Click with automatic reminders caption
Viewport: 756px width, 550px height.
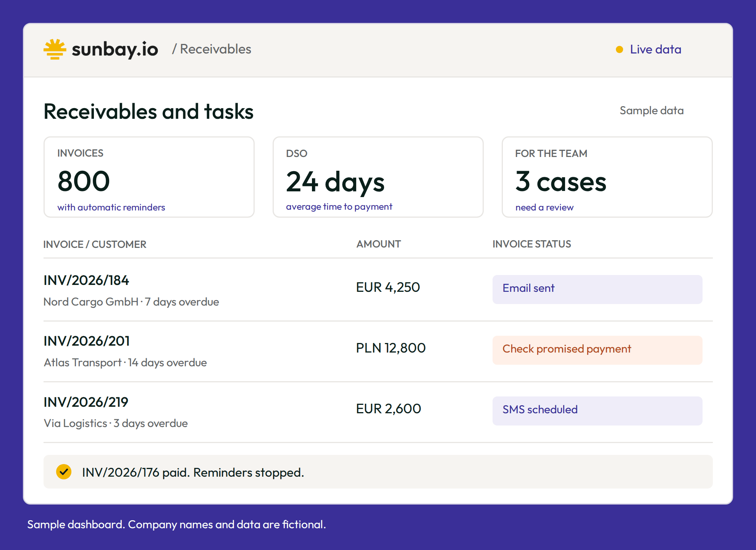pos(111,207)
